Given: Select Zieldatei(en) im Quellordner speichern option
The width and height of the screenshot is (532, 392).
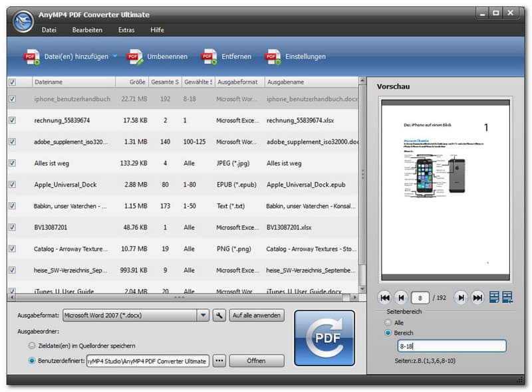Looking at the screenshot, I should (32, 345).
